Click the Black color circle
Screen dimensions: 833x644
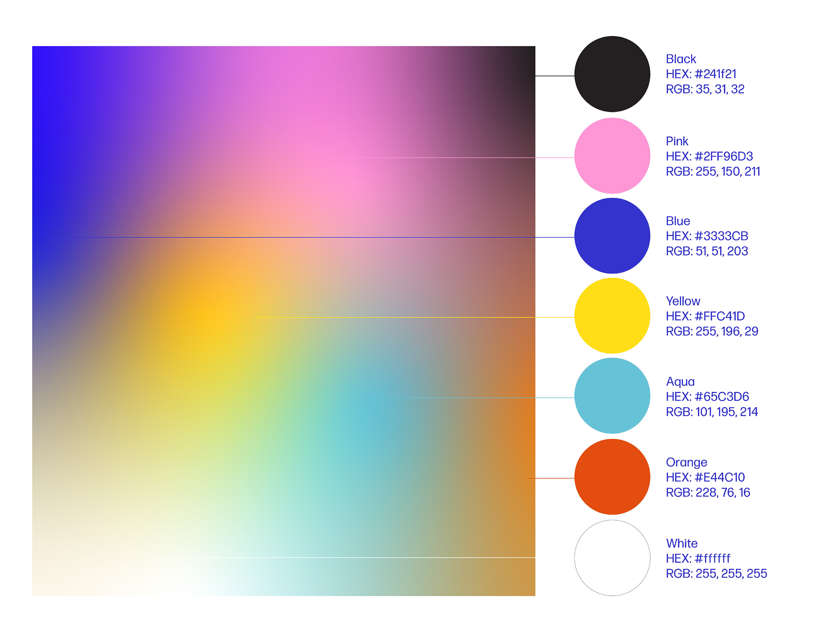pos(612,74)
